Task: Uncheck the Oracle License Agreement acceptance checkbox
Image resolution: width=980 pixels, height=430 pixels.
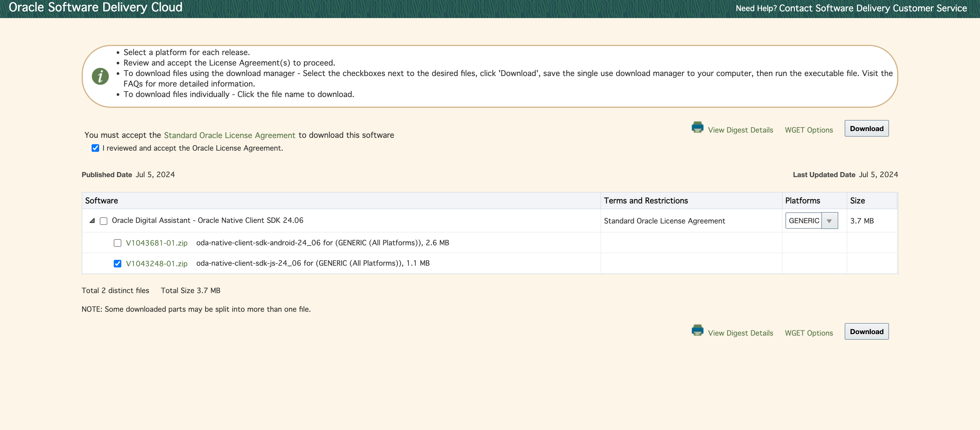Action: tap(95, 148)
